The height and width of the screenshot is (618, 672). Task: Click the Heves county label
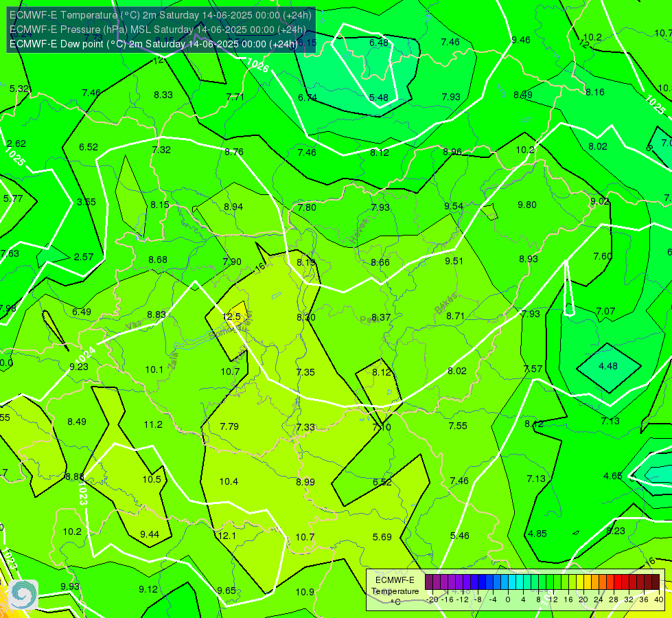[x=359, y=231]
